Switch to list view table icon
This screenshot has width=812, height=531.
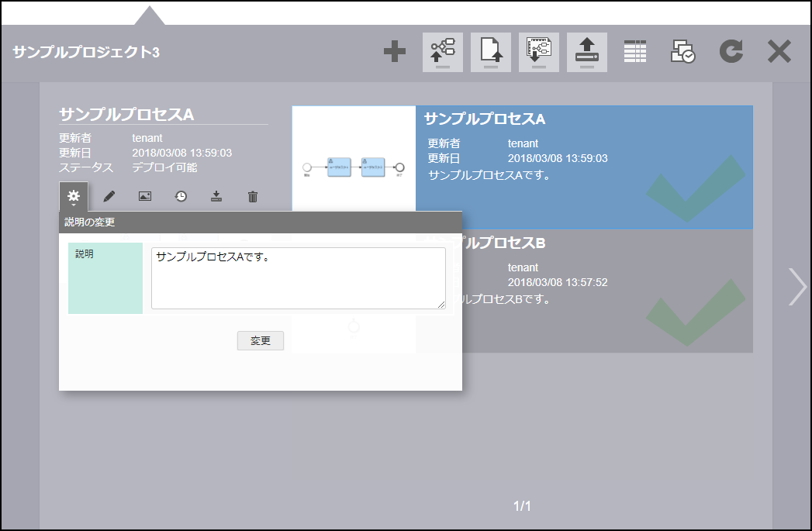pyautogui.click(x=635, y=52)
